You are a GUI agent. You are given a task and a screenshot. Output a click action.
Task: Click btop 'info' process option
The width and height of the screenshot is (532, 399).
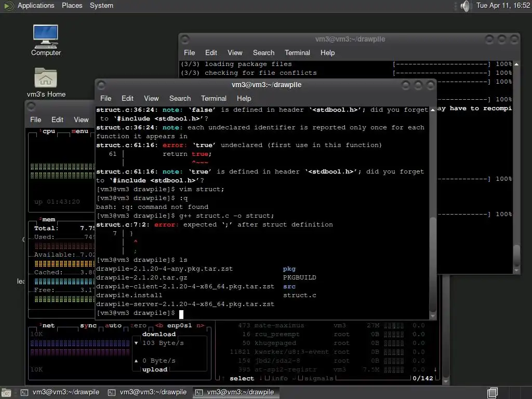279,378
